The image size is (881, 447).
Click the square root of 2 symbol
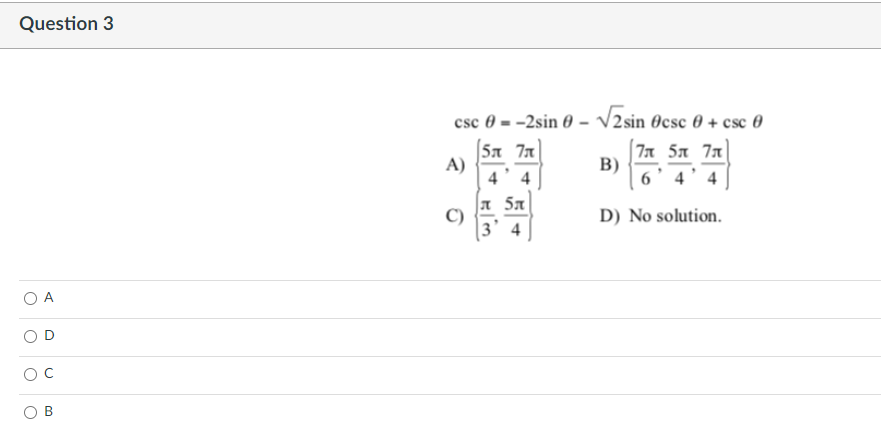coord(610,117)
